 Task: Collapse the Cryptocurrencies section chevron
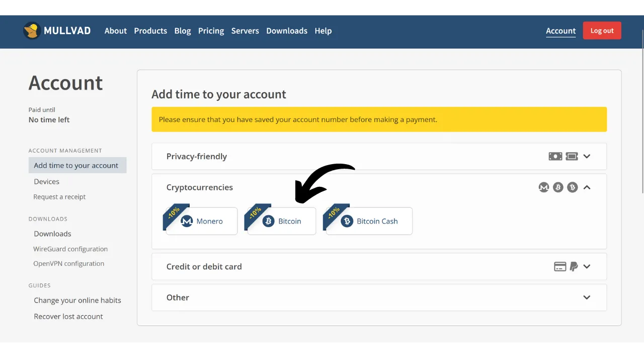[587, 187]
